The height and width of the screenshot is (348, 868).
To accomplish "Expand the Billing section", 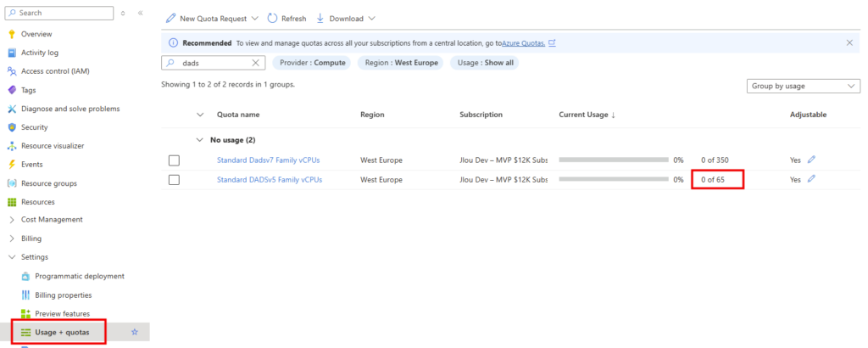I will pos(11,239).
